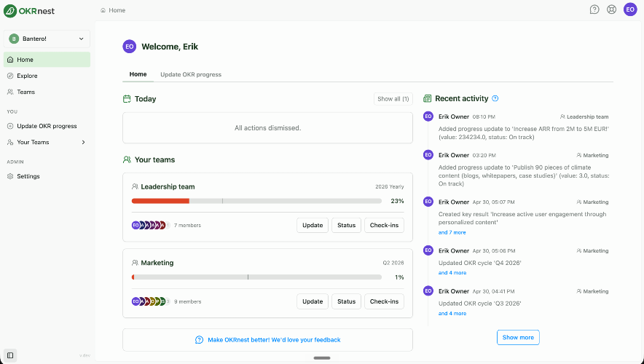Open Check-ins on Leadership team card
644x364 pixels.
(384, 225)
